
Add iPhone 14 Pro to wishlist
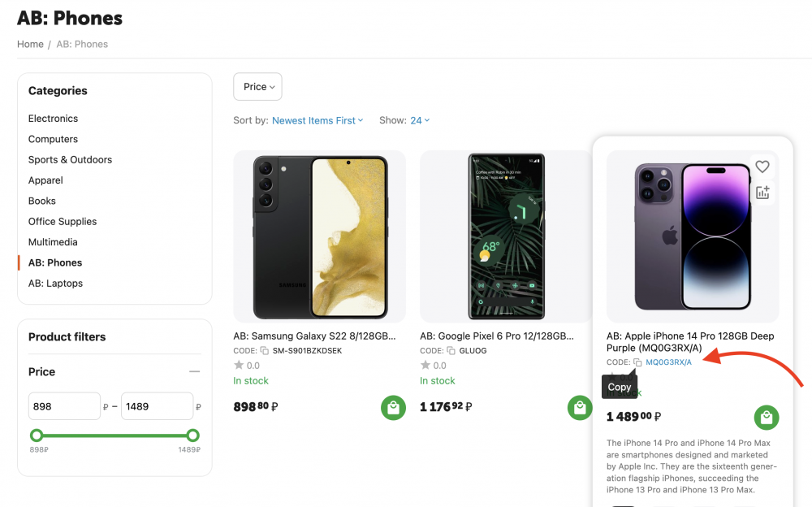pyautogui.click(x=762, y=167)
